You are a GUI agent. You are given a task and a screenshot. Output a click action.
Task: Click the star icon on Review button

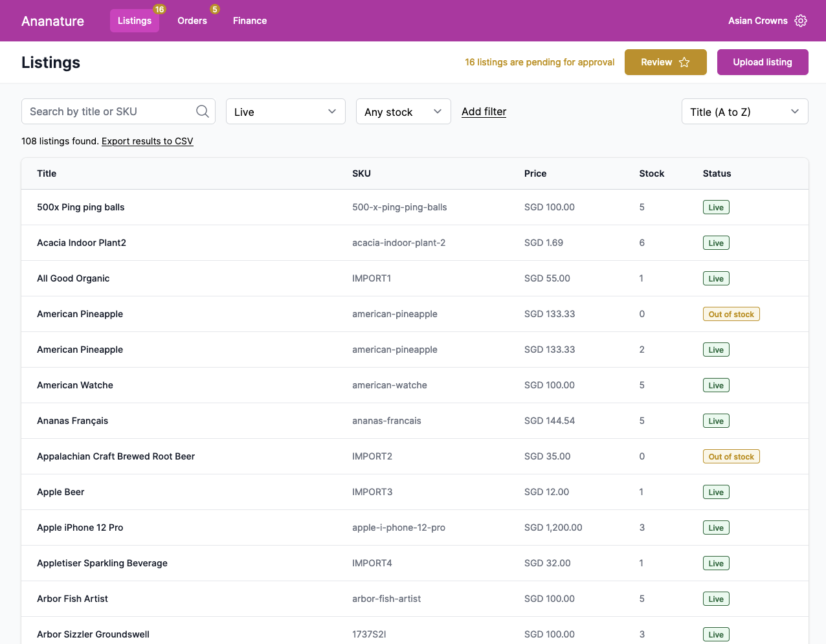click(x=684, y=62)
